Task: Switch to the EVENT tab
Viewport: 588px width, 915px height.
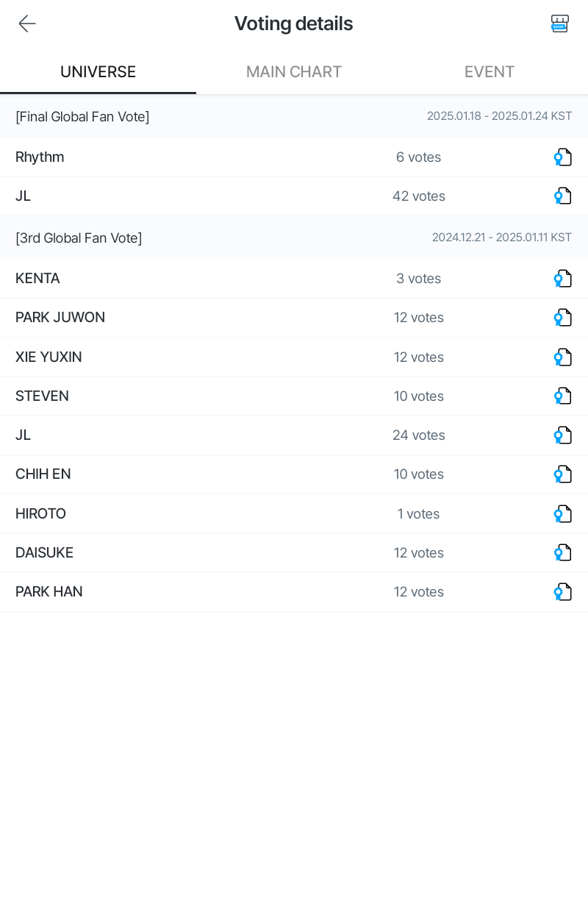Action: click(489, 72)
